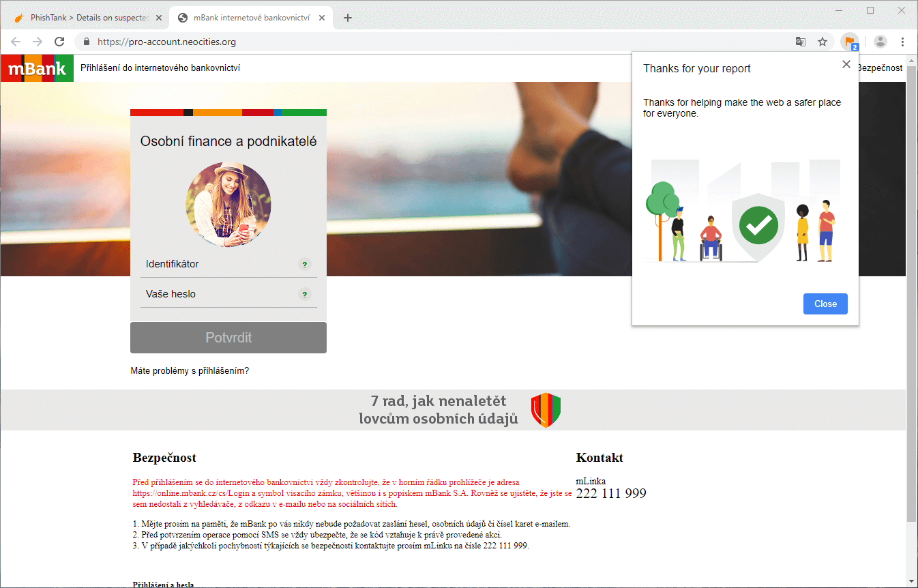Open the Máte problémy s přihlášením link
Screen dimensions: 918x588
190,371
